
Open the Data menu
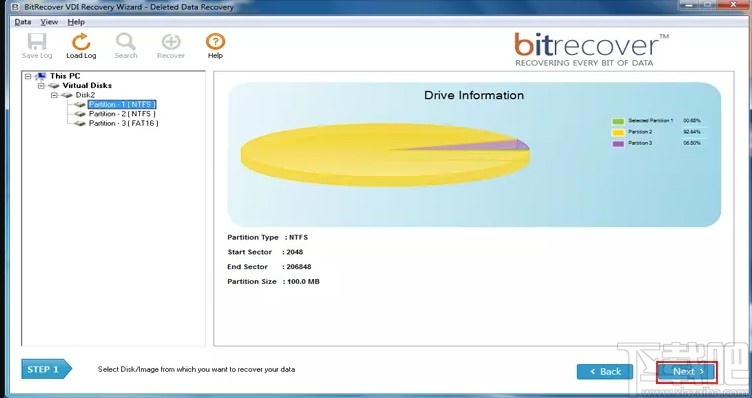pyautogui.click(x=23, y=22)
